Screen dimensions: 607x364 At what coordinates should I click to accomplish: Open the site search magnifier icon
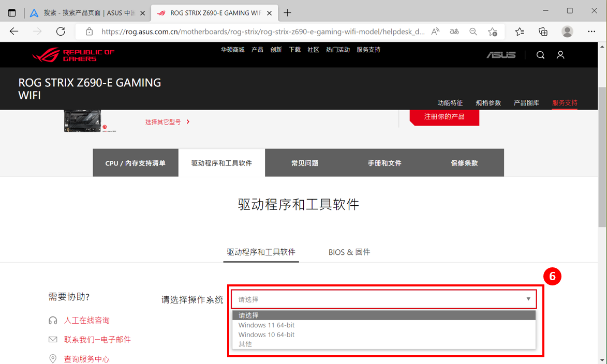(x=540, y=55)
